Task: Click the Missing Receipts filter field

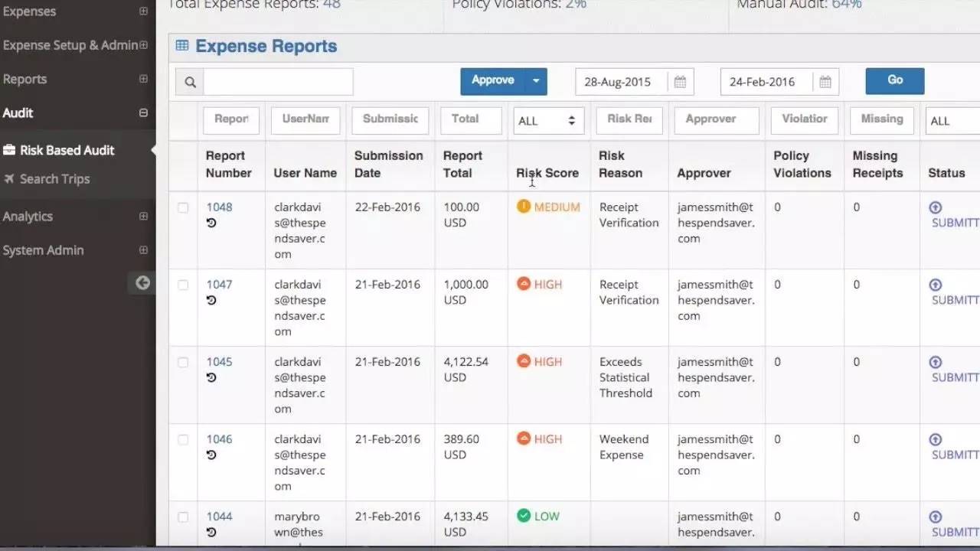Action: click(881, 120)
